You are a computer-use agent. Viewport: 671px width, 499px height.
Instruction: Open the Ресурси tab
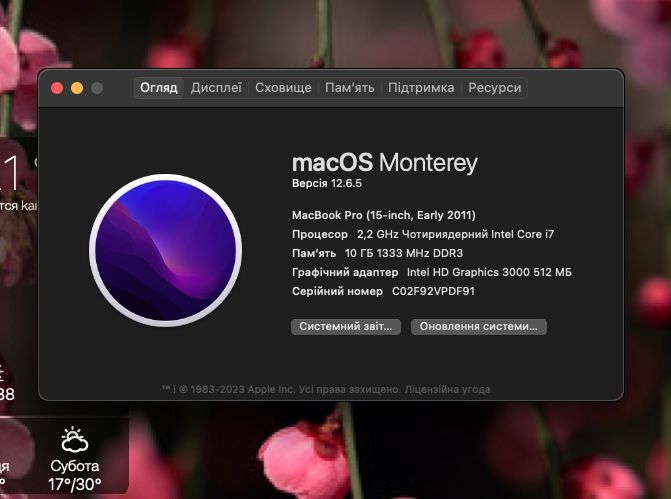click(495, 88)
